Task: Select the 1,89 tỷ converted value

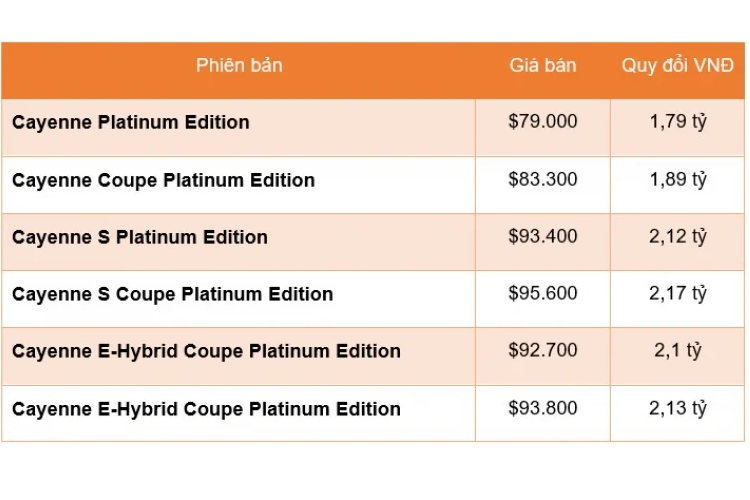Action: click(x=677, y=180)
